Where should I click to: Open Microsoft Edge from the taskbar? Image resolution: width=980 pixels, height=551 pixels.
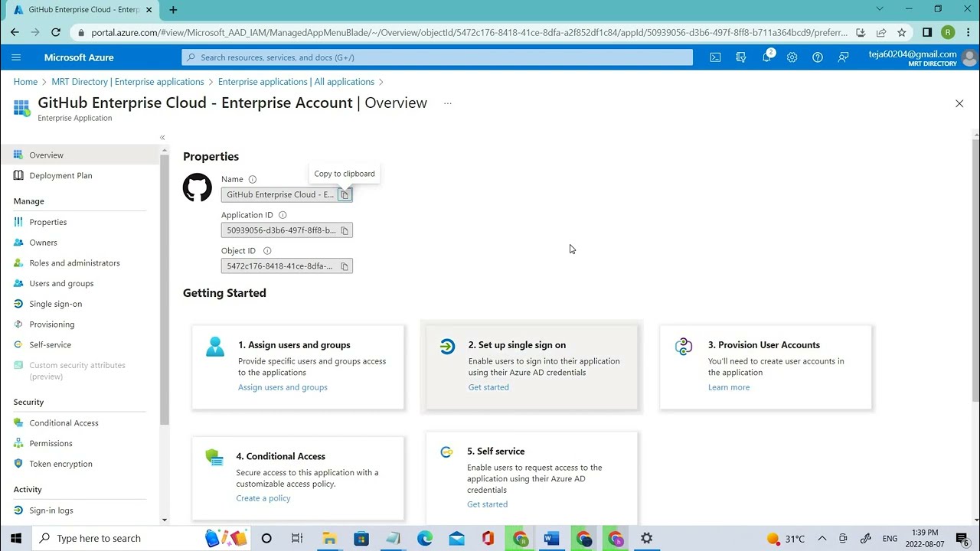coord(425,539)
